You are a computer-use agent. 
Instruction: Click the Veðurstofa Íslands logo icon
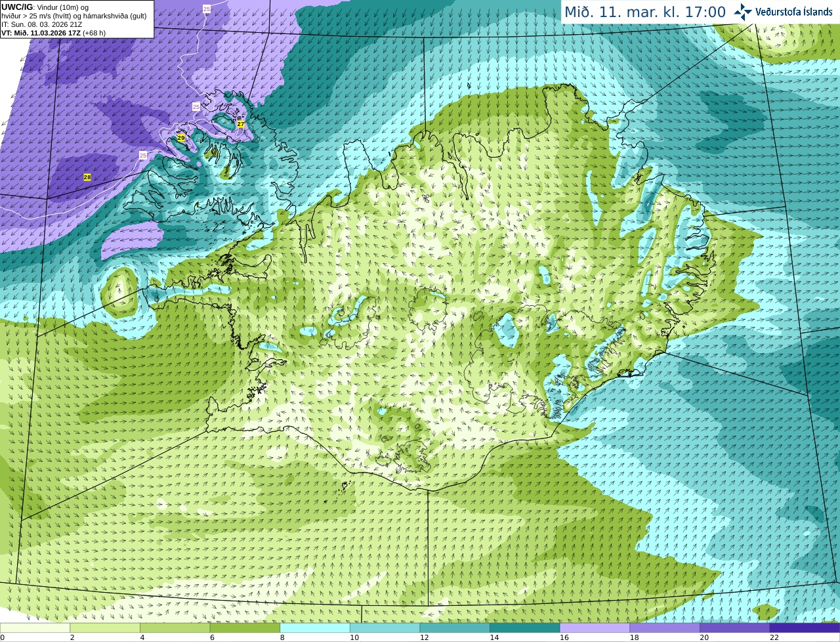click(x=743, y=12)
